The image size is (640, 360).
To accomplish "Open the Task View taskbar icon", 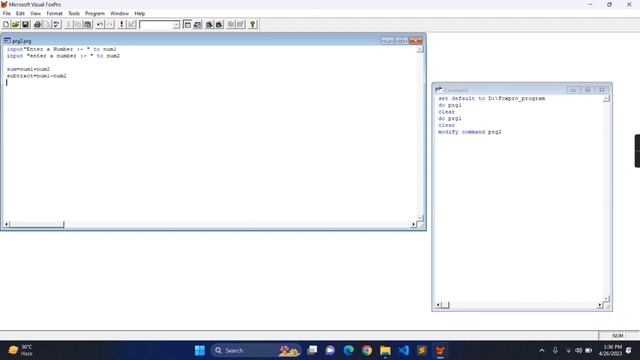I will coord(312,350).
